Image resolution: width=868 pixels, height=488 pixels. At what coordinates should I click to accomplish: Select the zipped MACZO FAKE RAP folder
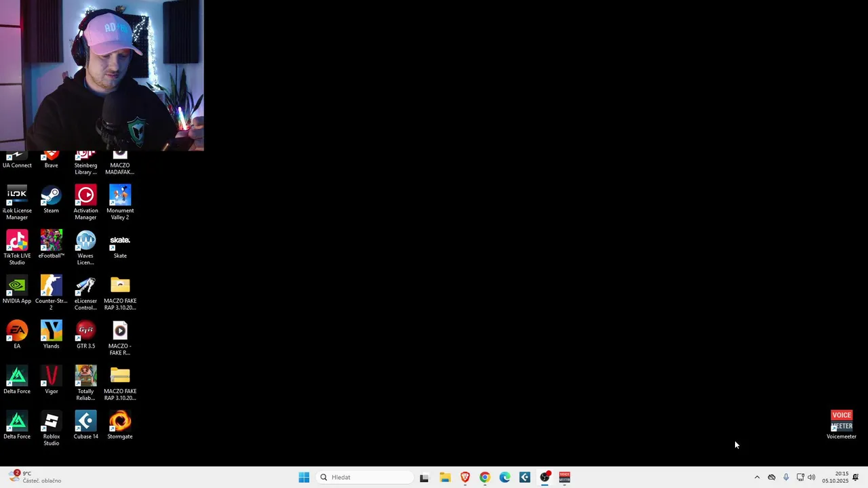tap(120, 383)
